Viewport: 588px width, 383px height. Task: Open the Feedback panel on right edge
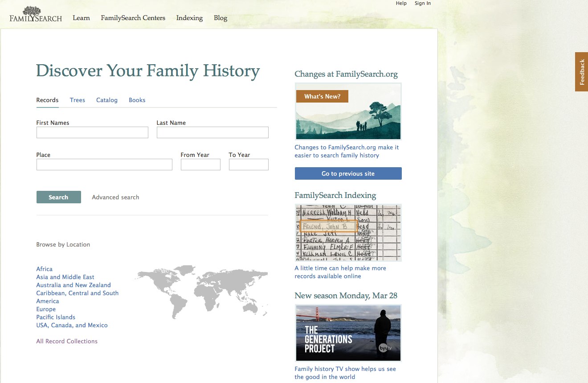581,71
